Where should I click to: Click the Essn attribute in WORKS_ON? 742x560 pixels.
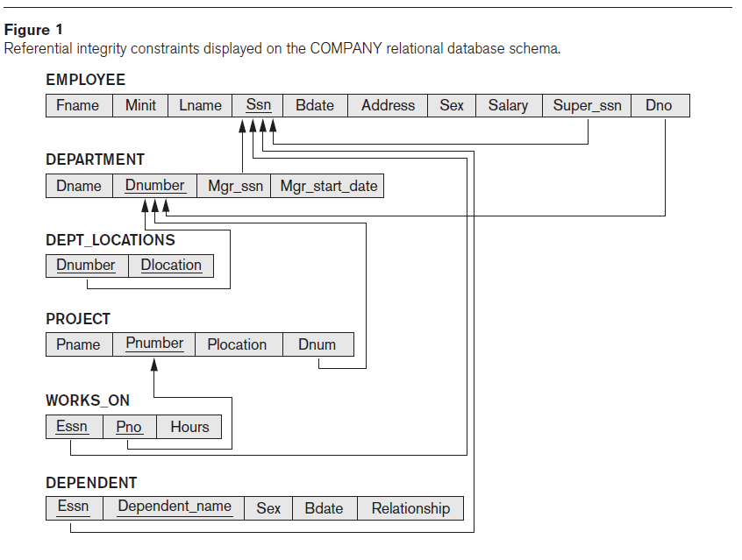pos(72,427)
